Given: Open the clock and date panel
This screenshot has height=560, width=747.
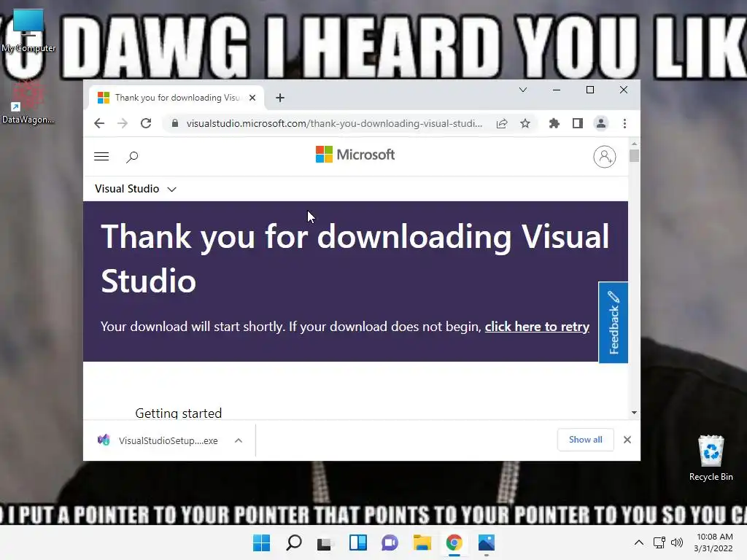Looking at the screenshot, I should point(713,542).
